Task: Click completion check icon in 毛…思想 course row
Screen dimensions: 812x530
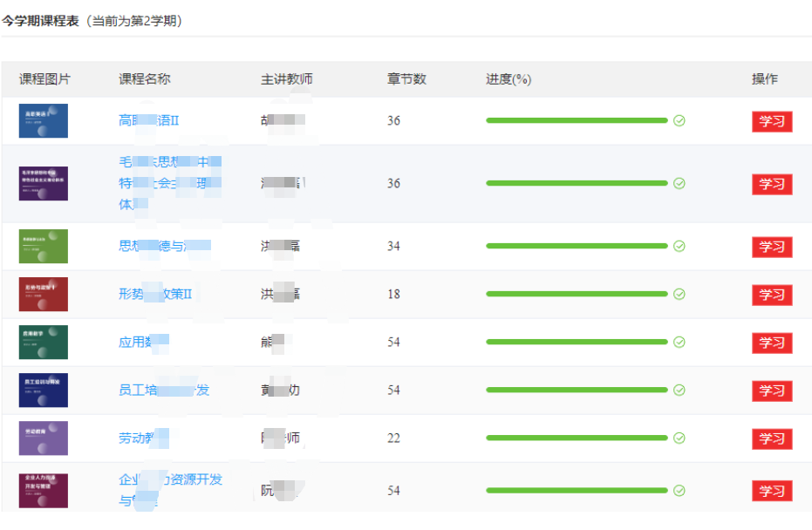Action: coord(679,183)
